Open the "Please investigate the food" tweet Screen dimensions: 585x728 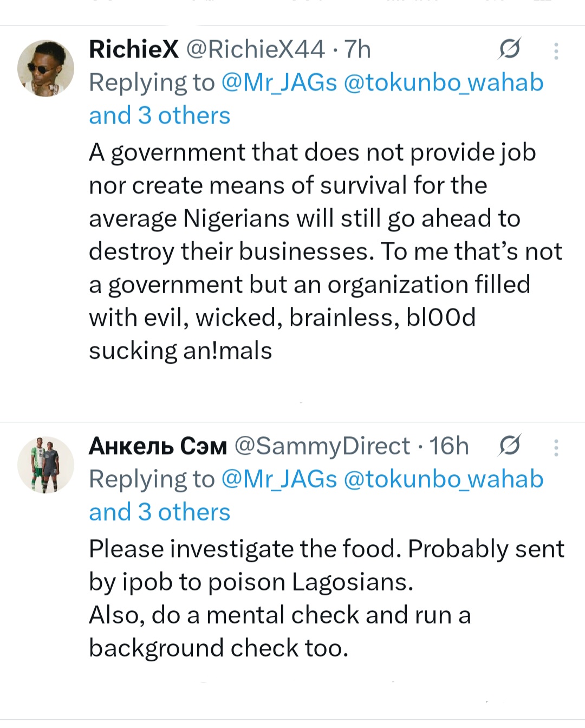pyautogui.click(x=325, y=598)
